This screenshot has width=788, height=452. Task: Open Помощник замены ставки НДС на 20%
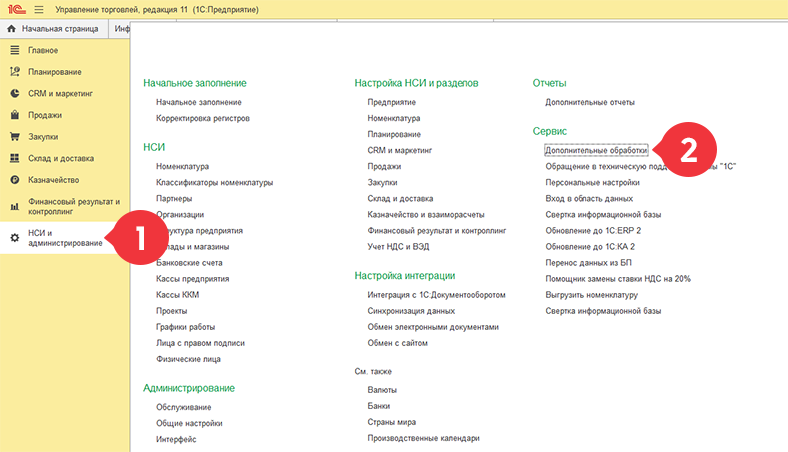[618, 279]
